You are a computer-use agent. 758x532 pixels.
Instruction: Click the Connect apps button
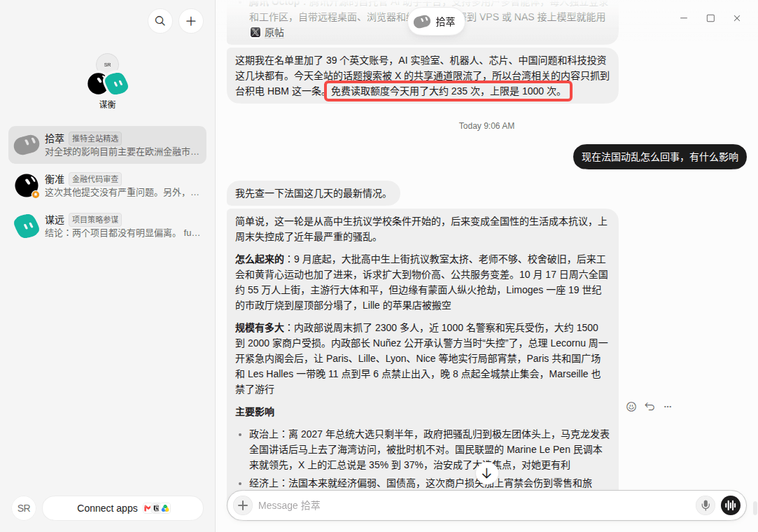tap(122, 508)
